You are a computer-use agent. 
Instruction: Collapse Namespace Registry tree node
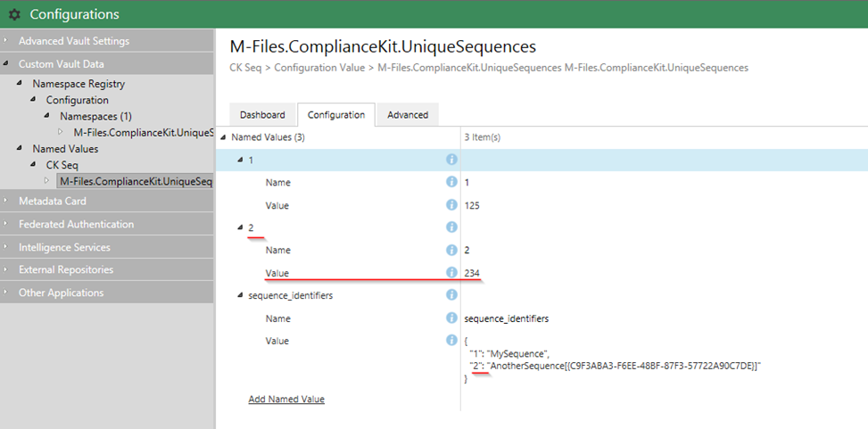pyautogui.click(x=20, y=84)
